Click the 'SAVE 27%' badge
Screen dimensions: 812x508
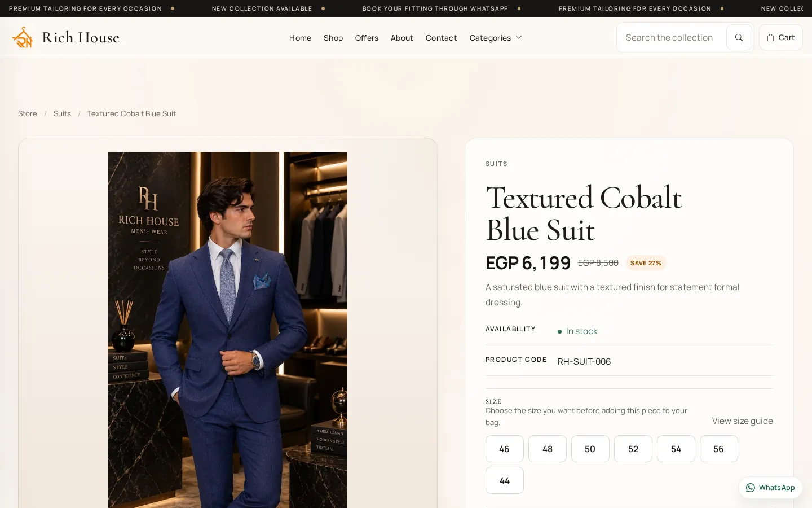click(x=646, y=263)
